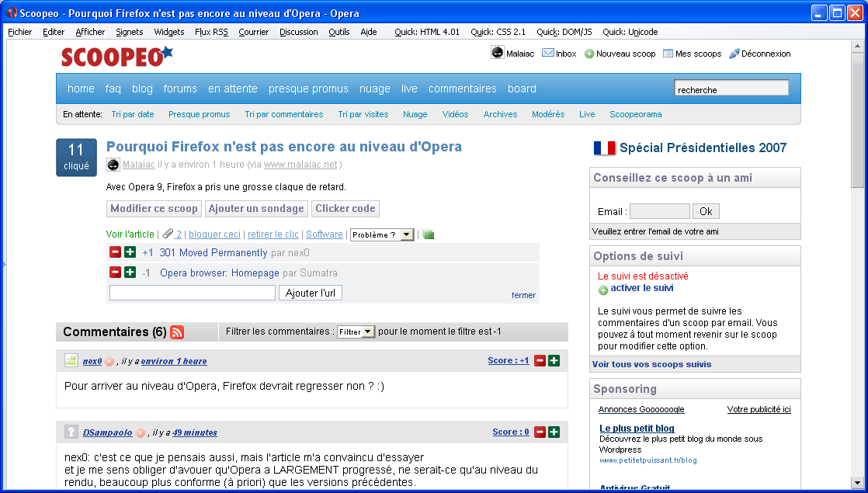Open Spécial Présidentielles 2007 link
The image size is (868, 493).
(703, 148)
